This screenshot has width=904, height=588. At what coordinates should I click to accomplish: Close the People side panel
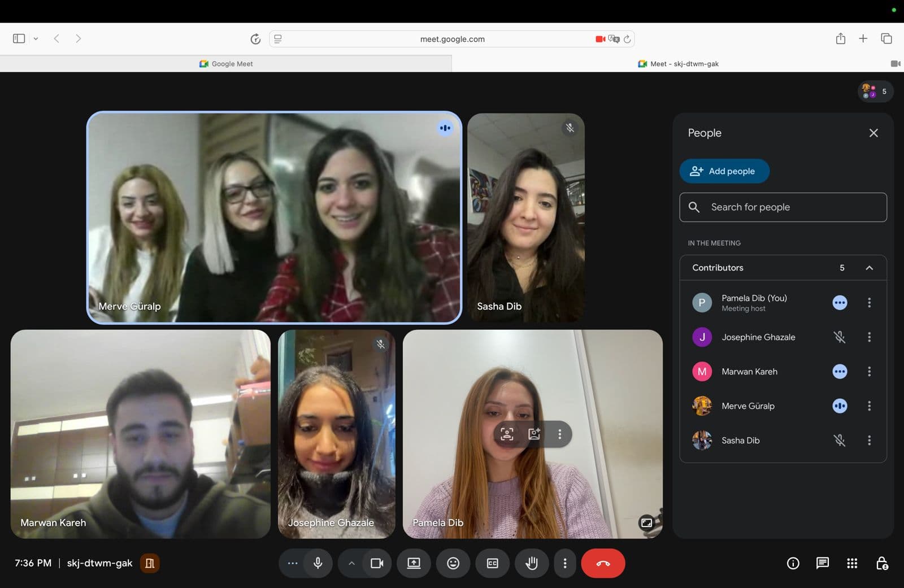pyautogui.click(x=873, y=133)
